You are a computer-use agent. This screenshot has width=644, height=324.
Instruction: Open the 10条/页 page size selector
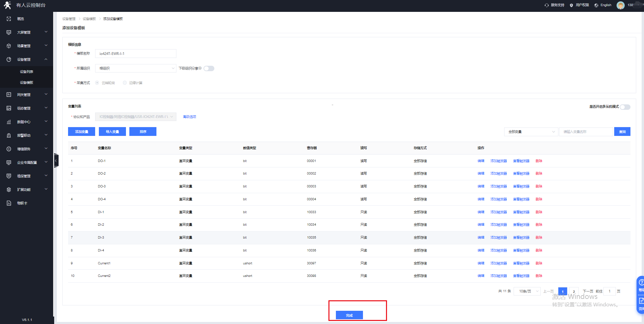527,291
